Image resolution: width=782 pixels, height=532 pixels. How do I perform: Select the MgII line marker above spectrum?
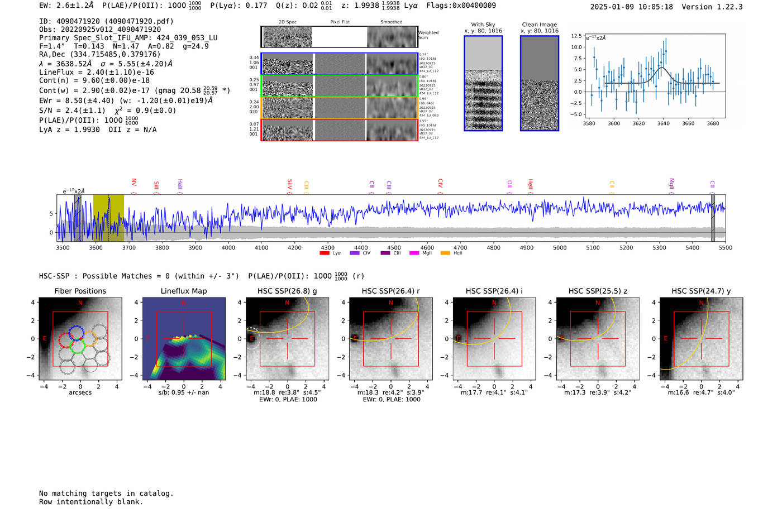[x=671, y=186]
